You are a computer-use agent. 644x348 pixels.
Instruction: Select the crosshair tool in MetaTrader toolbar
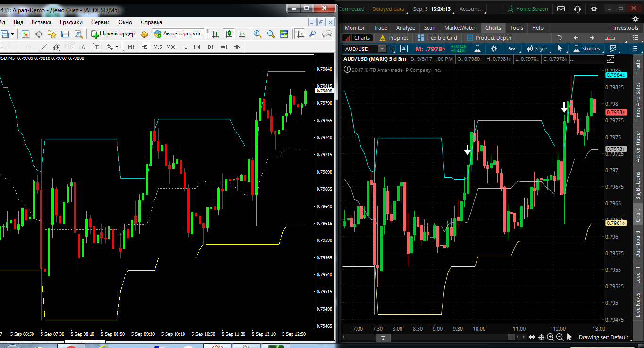point(39,34)
